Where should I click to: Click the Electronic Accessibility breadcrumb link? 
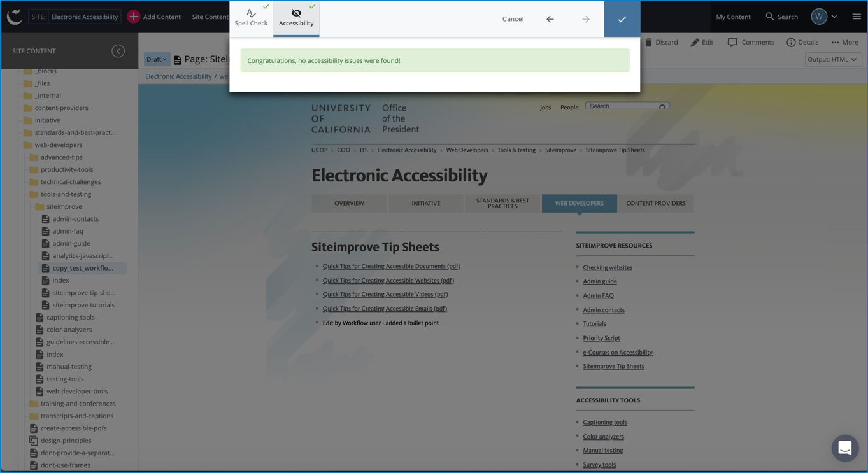[x=178, y=76]
